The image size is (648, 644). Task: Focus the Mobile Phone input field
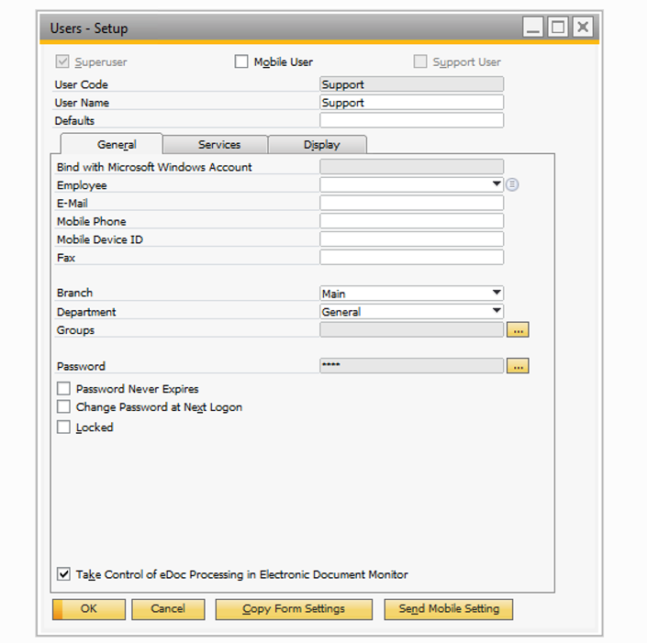pyautogui.click(x=411, y=221)
